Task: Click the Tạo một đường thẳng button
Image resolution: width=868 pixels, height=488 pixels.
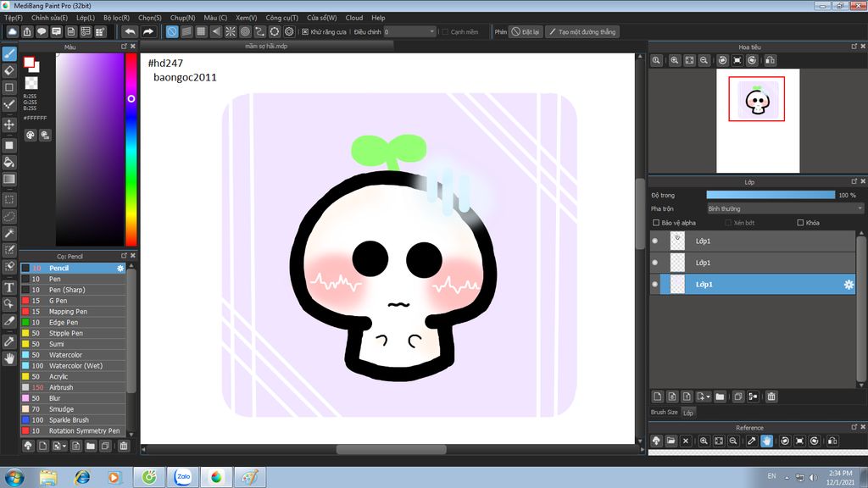Action: tap(582, 32)
